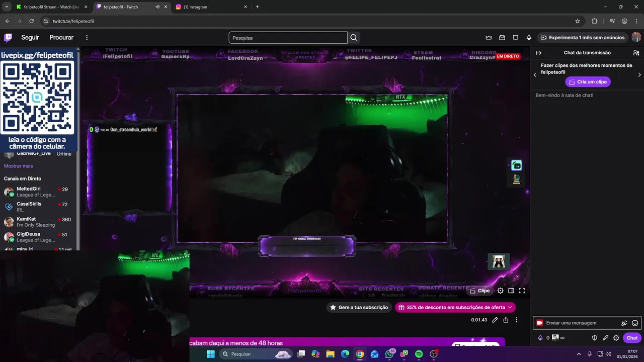Open GigiDeusa live channel in sidebar

[x=38, y=237]
